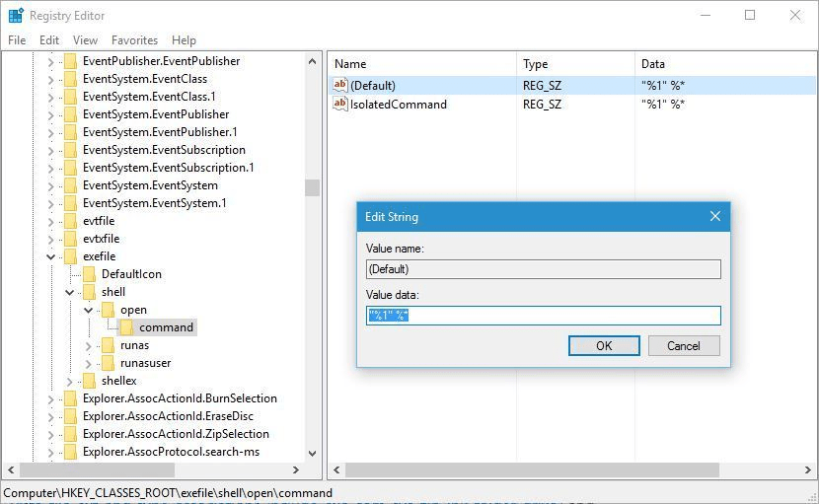Image resolution: width=819 pixels, height=504 pixels.
Task: Click the tree pane vertical scrollbar thumb
Action: pyautogui.click(x=312, y=187)
